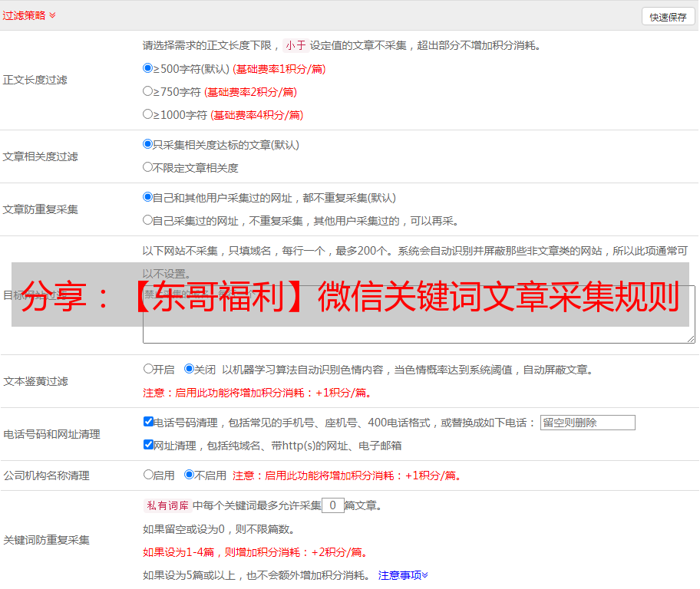Select 只采集相关度达标的文章 option
700x589 pixels.
click(x=148, y=144)
